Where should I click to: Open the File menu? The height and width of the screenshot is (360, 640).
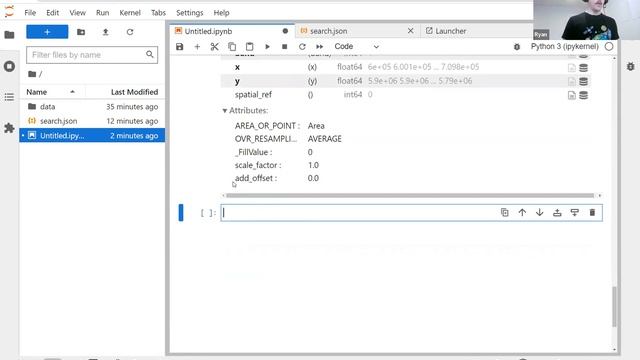pos(30,13)
